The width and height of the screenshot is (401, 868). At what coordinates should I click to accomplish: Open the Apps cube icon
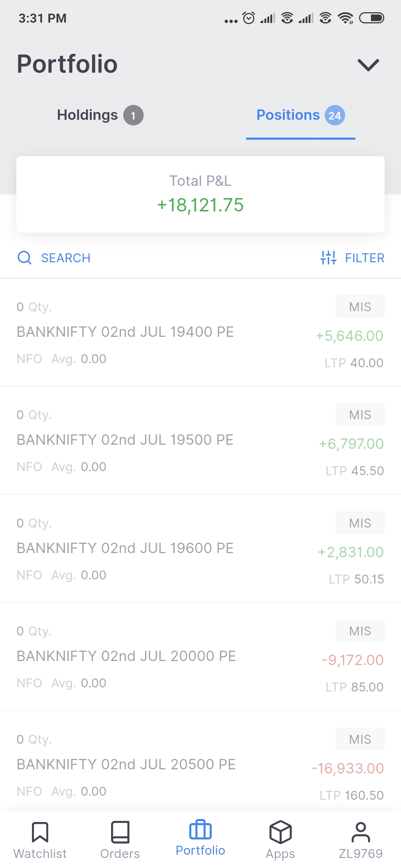pyautogui.click(x=280, y=832)
